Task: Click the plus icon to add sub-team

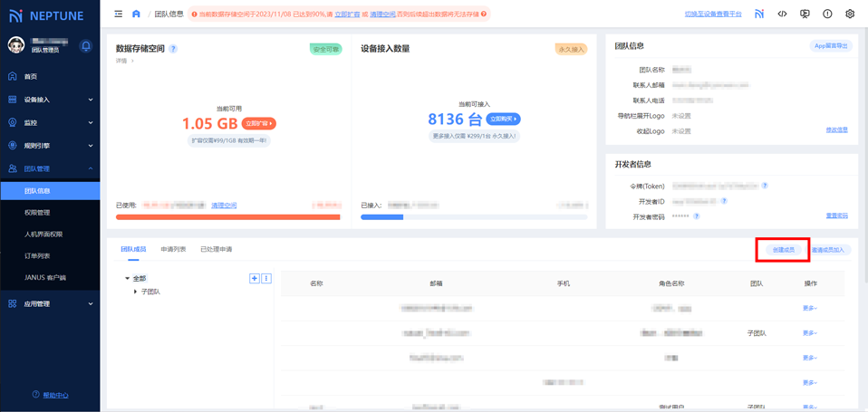Action: 255,278
